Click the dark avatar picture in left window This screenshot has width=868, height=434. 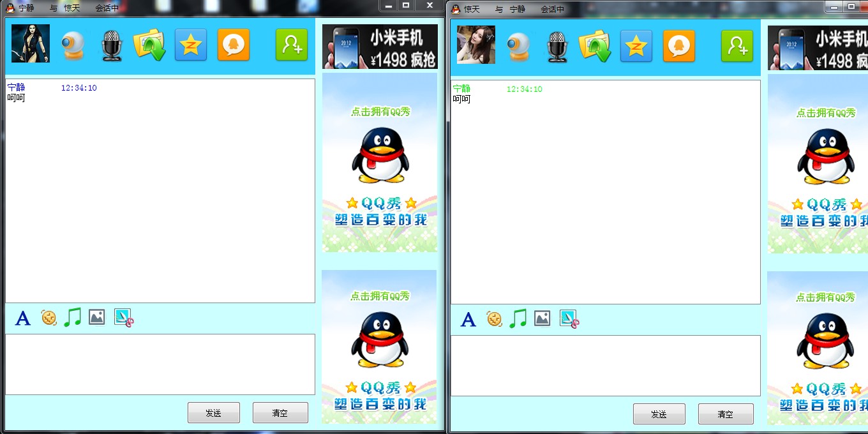(31, 43)
